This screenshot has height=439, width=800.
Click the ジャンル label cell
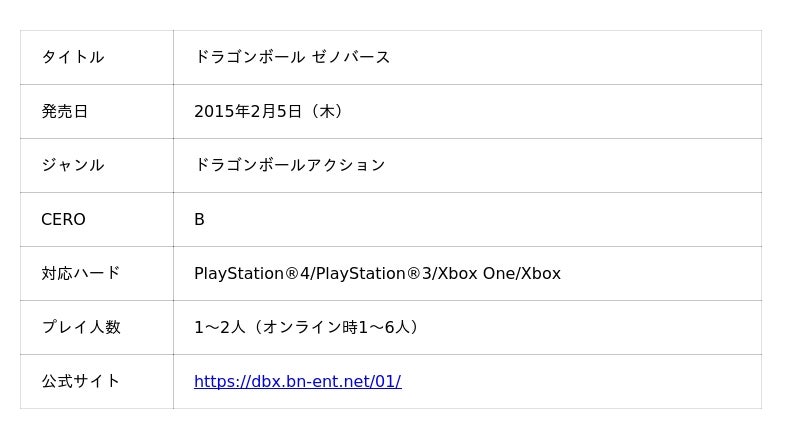point(72,165)
